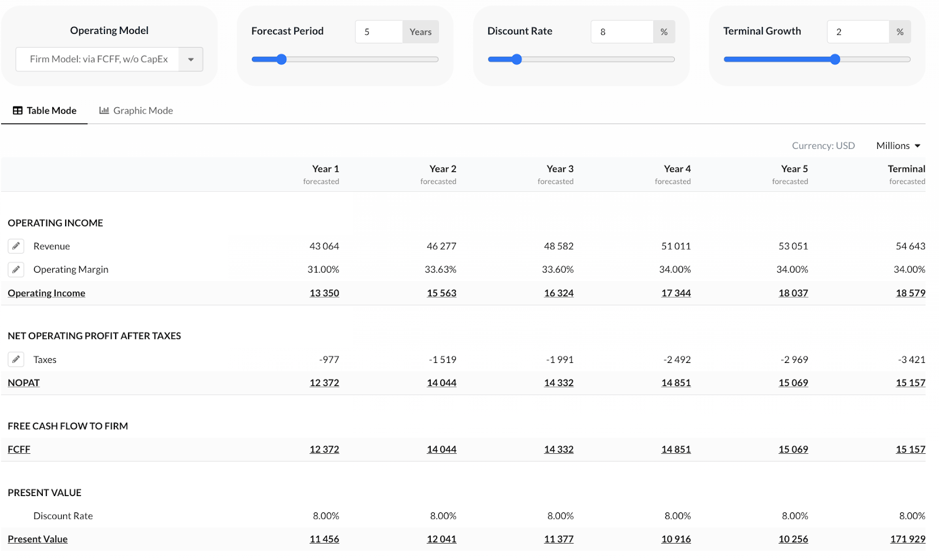This screenshot has width=939, height=560.
Task: Focus the Discount Rate percent input
Action: point(622,32)
